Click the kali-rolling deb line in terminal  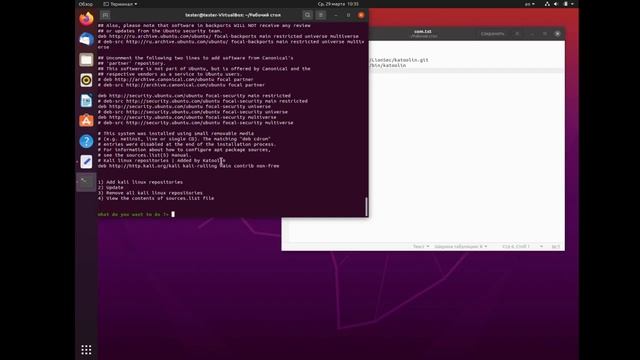tap(188, 166)
